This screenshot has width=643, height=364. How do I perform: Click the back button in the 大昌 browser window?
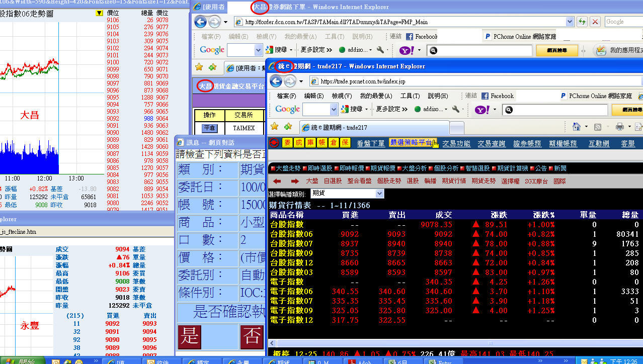tap(200, 22)
